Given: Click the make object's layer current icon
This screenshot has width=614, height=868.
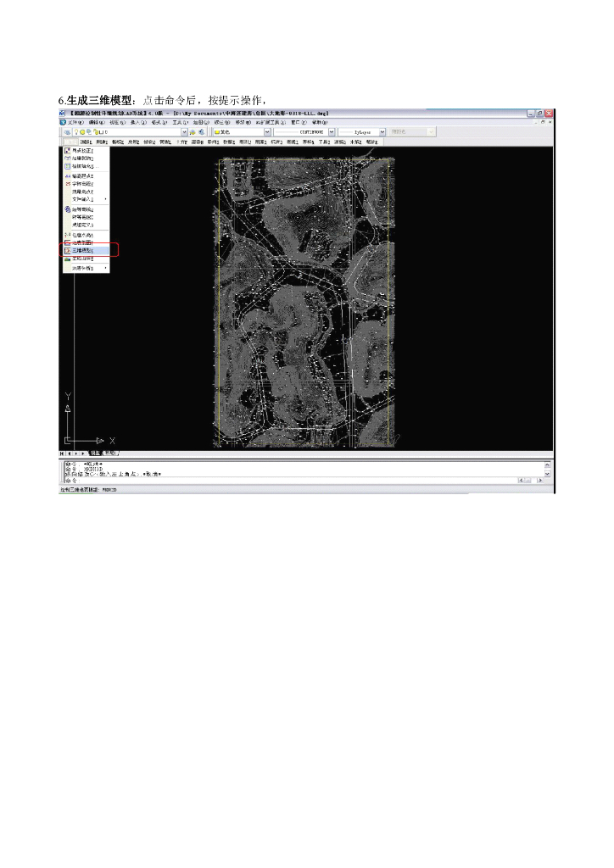Looking at the screenshot, I should click(193, 131).
